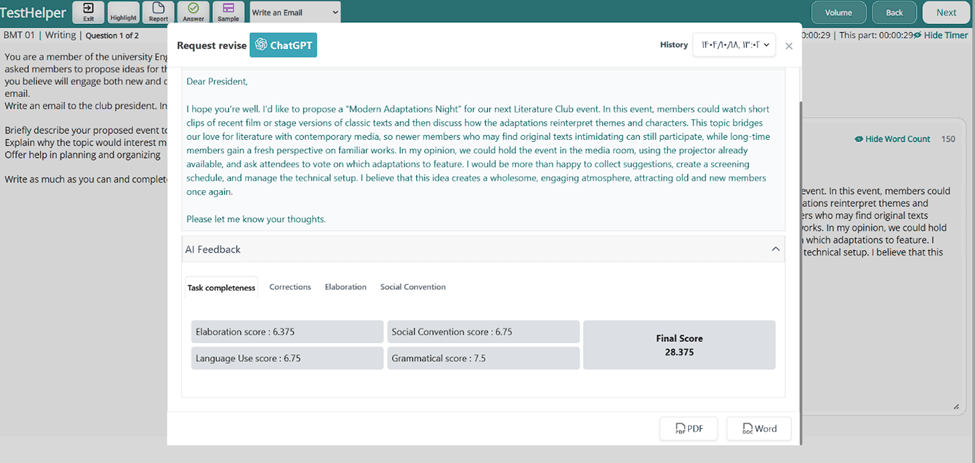
Task: Select the Highlight tool
Action: pos(124,12)
